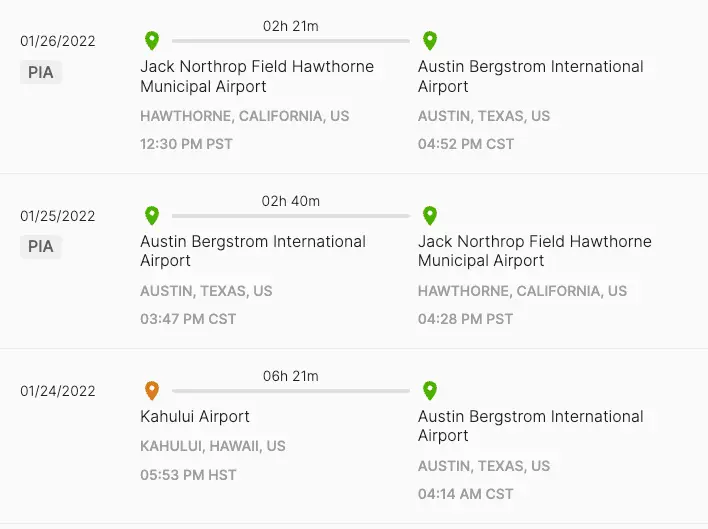The image size is (708, 529).
Task: Click the green arrival pin for the 01/25/2022 flight
Action: click(430, 216)
